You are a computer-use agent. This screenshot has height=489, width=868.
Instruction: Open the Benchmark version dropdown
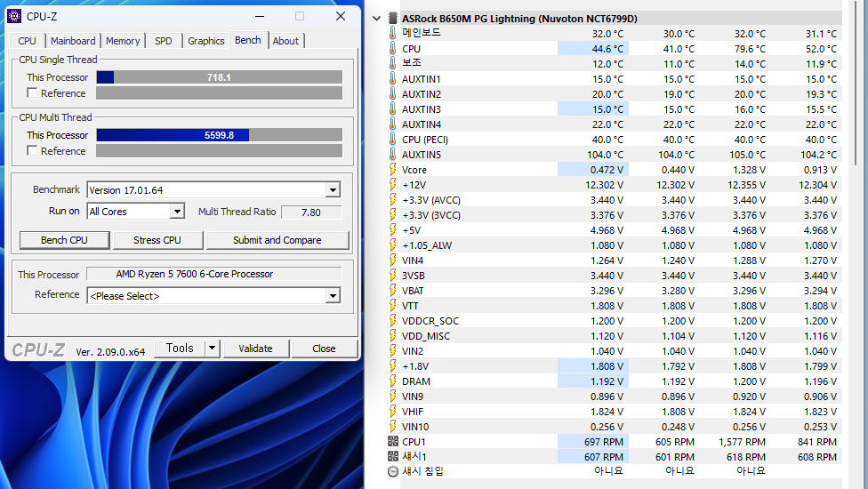tap(332, 190)
